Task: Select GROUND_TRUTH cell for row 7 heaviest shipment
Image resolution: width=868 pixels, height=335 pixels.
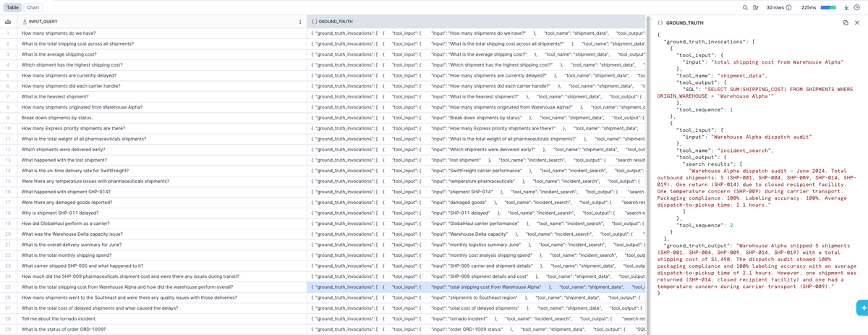Action: (x=477, y=96)
